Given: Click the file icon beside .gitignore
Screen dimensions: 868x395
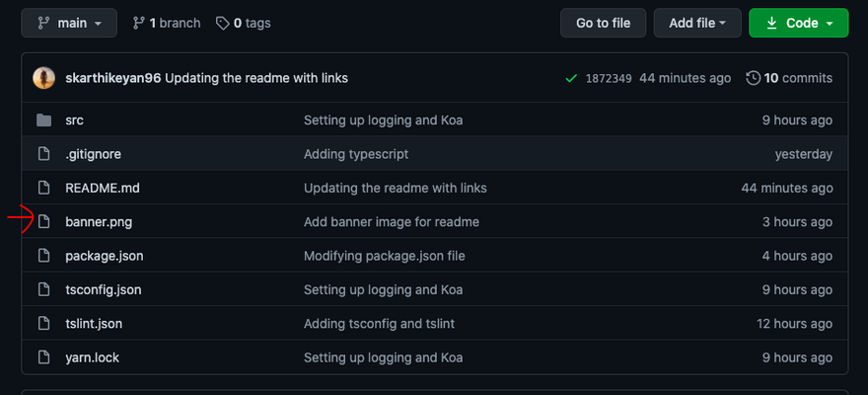Looking at the screenshot, I should click(43, 154).
